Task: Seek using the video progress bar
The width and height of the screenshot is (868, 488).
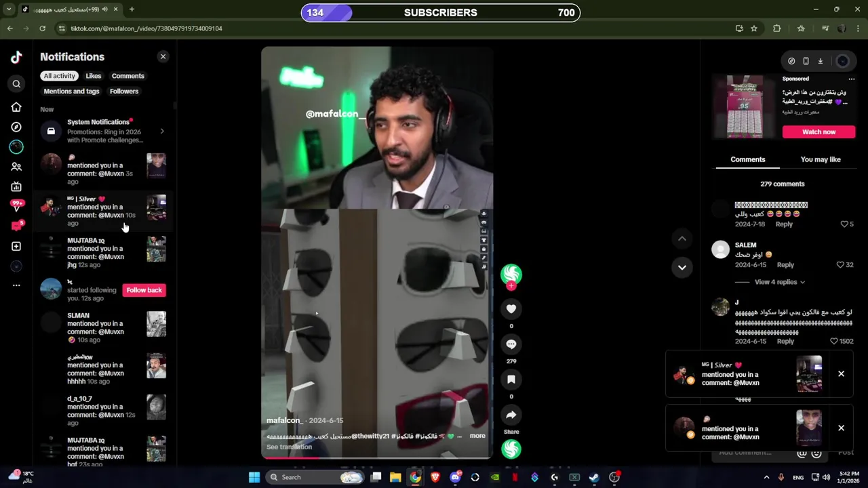Action: [x=377, y=457]
